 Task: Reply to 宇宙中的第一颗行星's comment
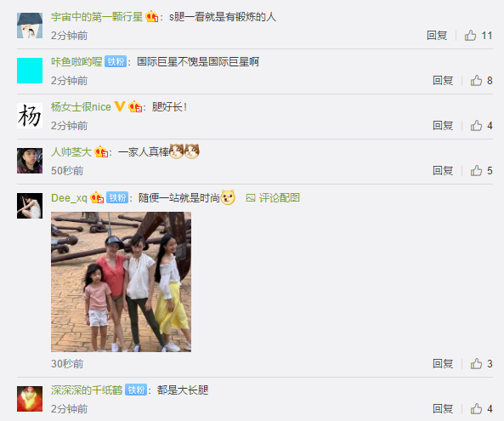(x=437, y=36)
